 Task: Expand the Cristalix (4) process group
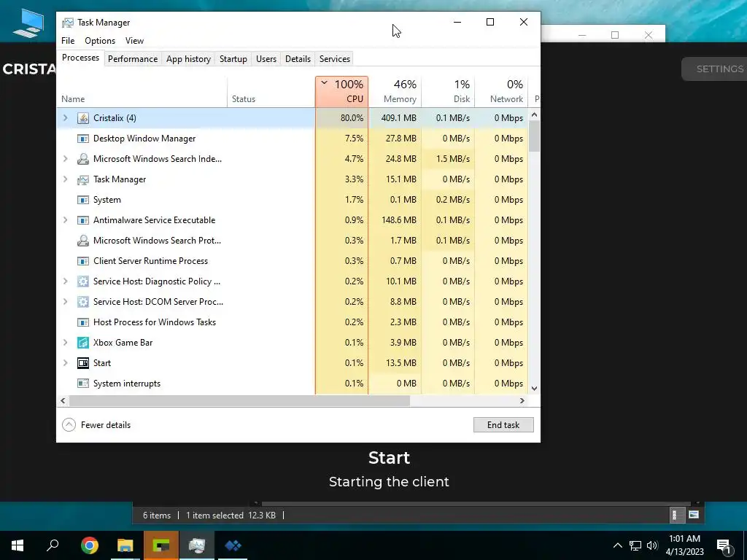click(x=66, y=118)
